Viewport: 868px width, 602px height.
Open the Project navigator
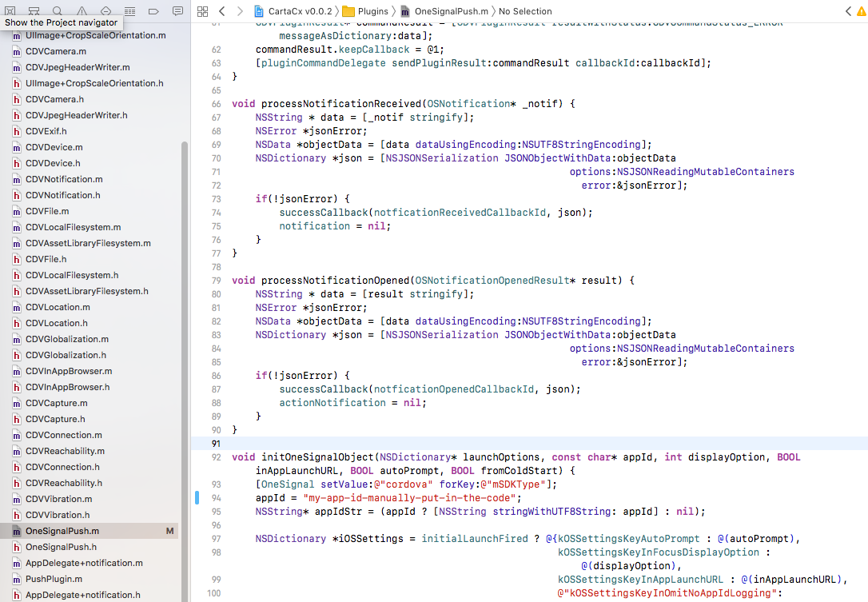point(10,11)
